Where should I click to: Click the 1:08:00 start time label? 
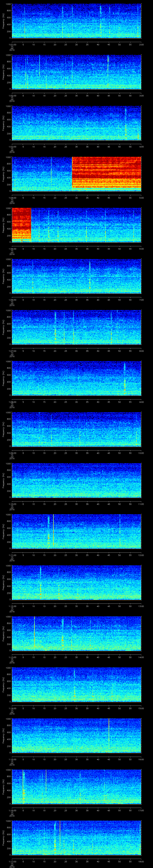pos(12,402)
